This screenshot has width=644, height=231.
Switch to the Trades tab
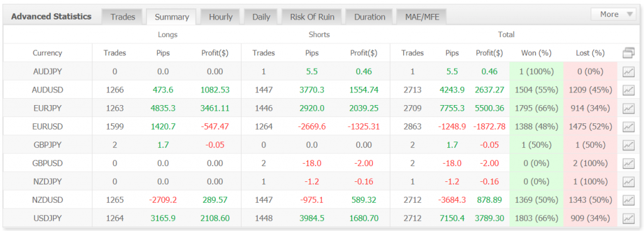(x=123, y=17)
